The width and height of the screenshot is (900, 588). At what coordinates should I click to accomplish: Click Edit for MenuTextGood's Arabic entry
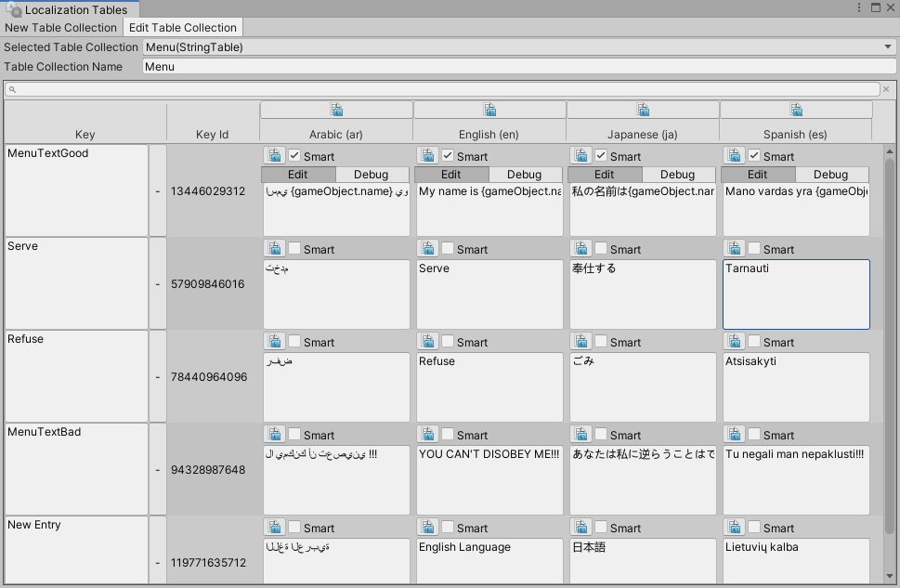coord(297,174)
